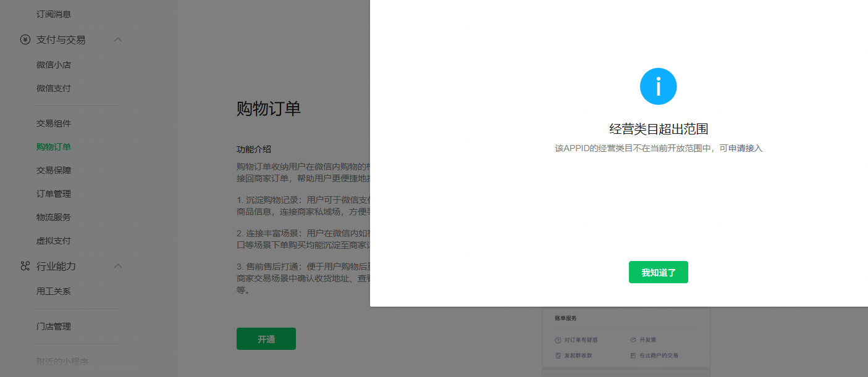Click the 购物订单 page heading
The width and height of the screenshot is (868, 377).
(x=269, y=109)
